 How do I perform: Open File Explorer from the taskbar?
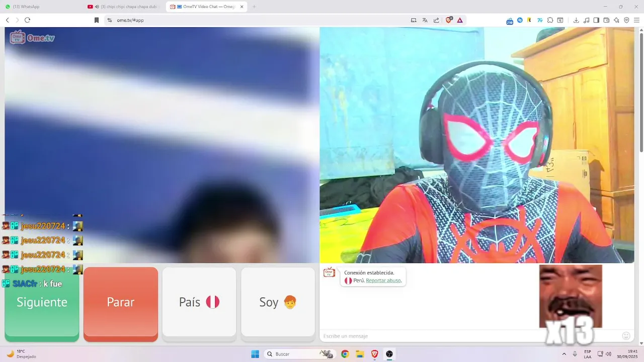[360, 354]
